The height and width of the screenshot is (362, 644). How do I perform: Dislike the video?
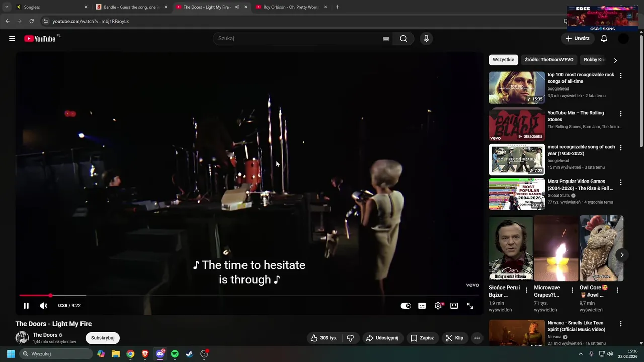click(x=351, y=338)
